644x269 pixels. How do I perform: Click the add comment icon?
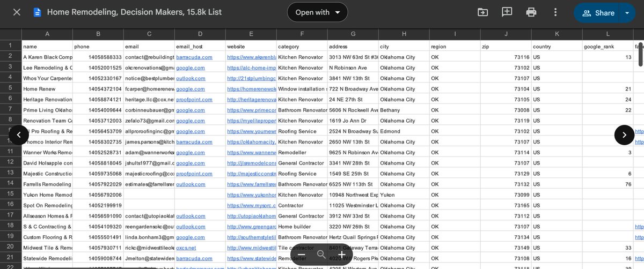pyautogui.click(x=507, y=12)
